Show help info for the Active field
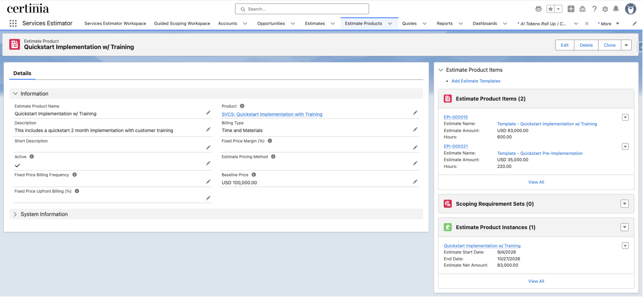 tap(32, 157)
